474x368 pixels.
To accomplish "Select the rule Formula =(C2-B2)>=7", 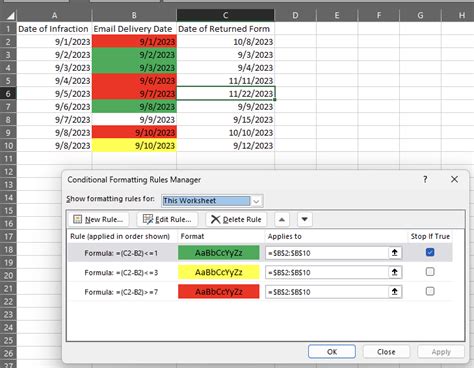I will pyautogui.click(x=121, y=292).
